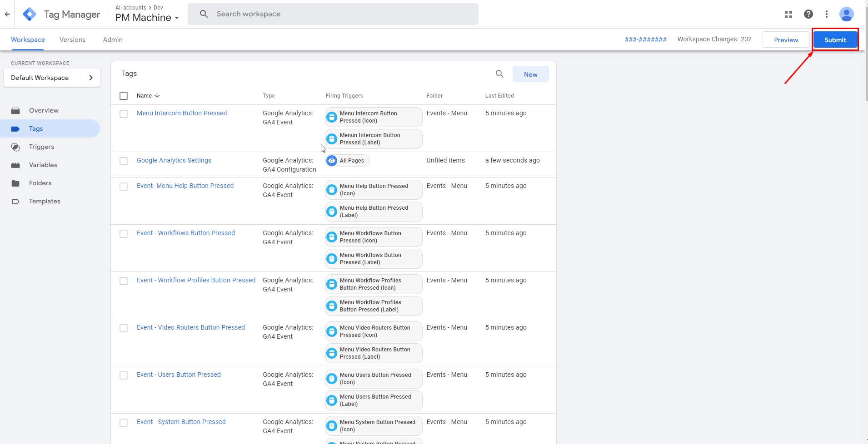Screen dimensions: 868x444
Task: Check Event - Workflow Profiles Button Pressed row
Action: [x=124, y=281]
